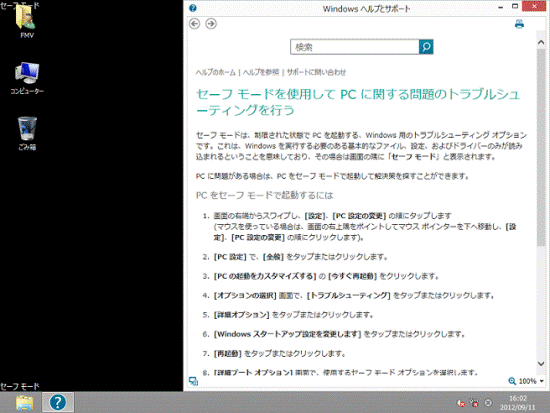550x413 pixels.
Task: Click the Help question mark icon in the title bar
Action: [x=193, y=8]
